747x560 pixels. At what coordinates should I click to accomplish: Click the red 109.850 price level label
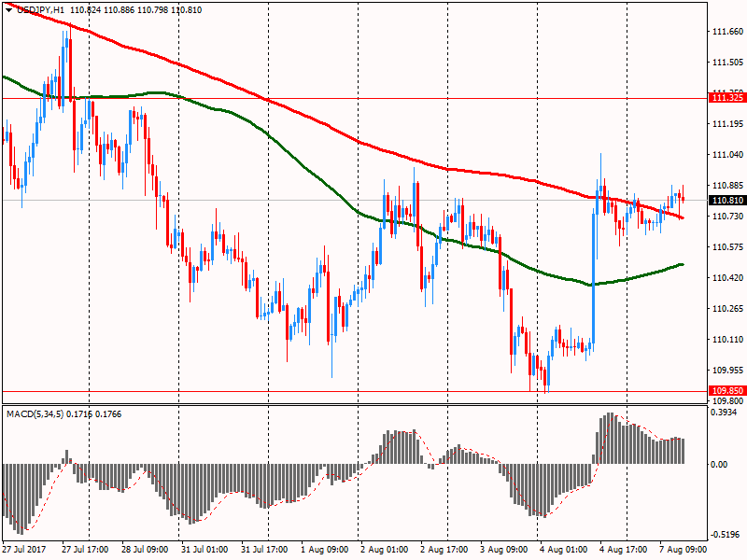pos(727,391)
